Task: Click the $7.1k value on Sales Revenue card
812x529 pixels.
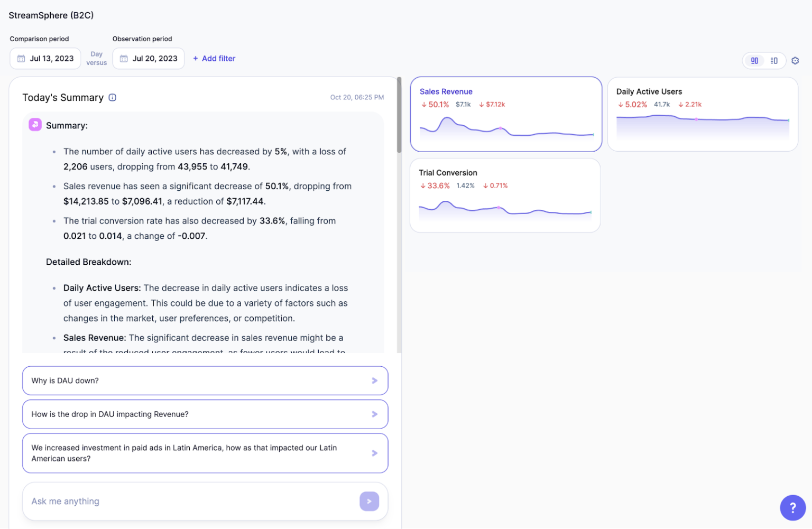Action: pyautogui.click(x=463, y=105)
